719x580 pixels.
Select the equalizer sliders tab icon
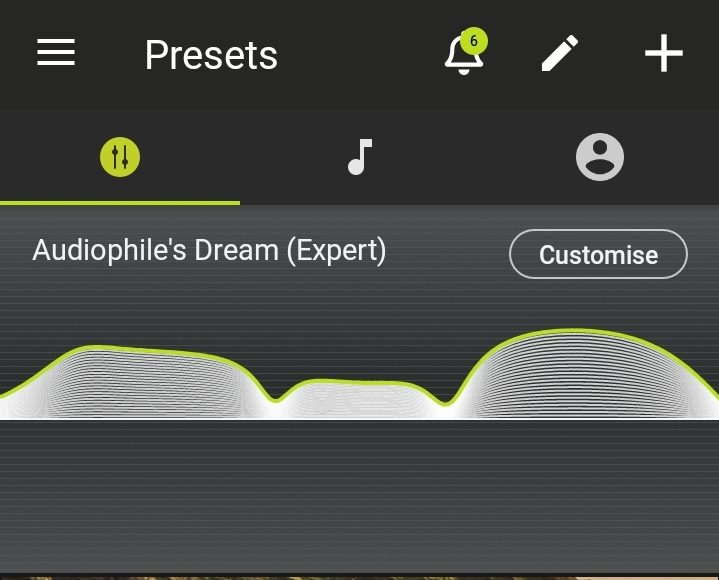pyautogui.click(x=120, y=157)
